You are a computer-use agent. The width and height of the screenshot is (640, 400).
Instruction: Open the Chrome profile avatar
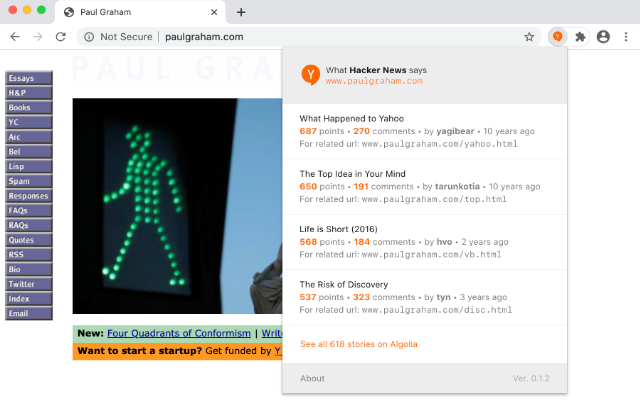pyautogui.click(x=603, y=37)
